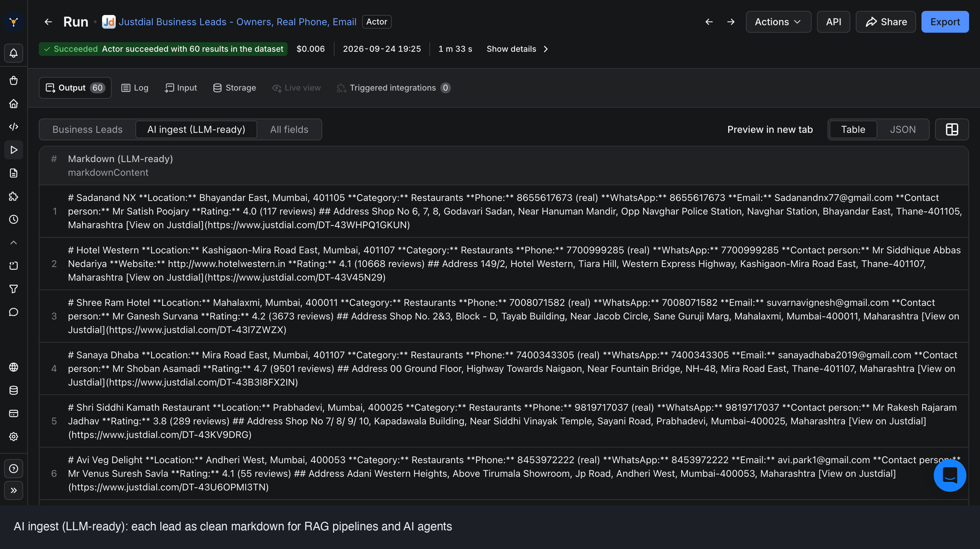The width and height of the screenshot is (980, 549).
Task: Go to the previous run arrow
Action: pos(709,22)
